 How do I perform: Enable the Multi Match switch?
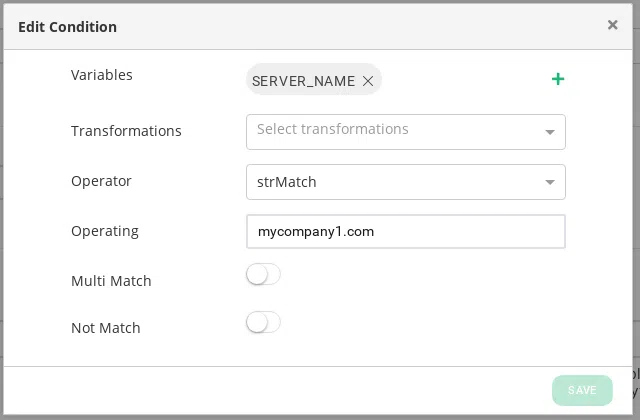263,274
